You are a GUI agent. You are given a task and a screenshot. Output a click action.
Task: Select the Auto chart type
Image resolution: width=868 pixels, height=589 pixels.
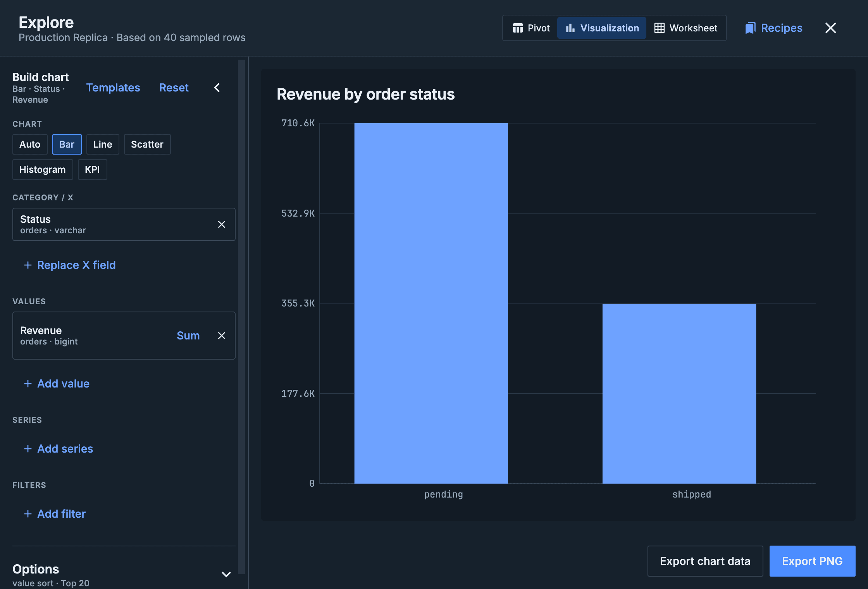30,144
